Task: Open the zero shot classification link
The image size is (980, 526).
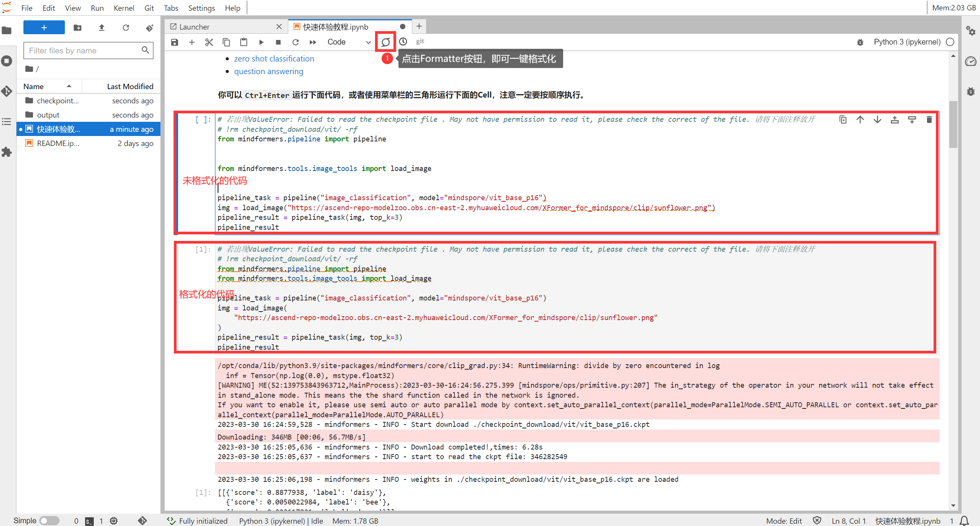Action: pyautogui.click(x=274, y=58)
